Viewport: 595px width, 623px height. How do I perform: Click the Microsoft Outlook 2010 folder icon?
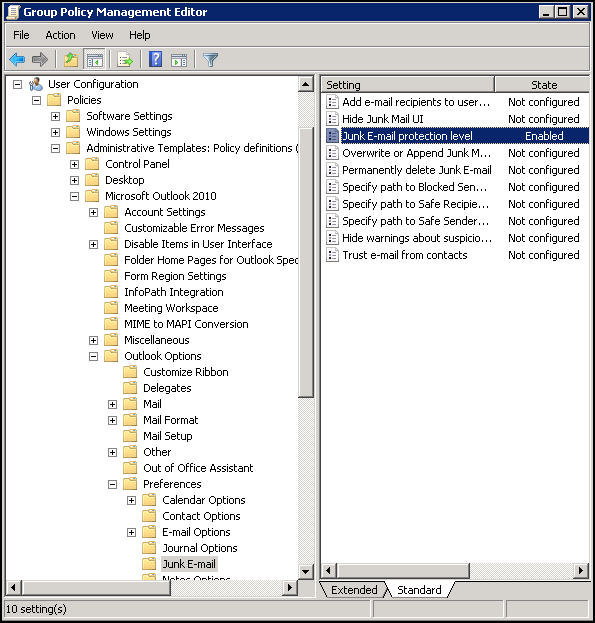(92, 196)
